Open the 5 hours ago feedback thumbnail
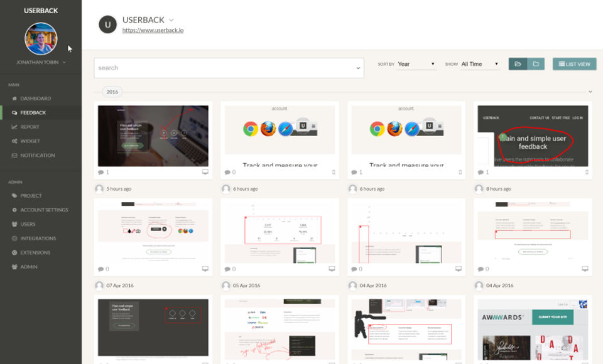Viewport: 603px width, 364px height. click(153, 136)
